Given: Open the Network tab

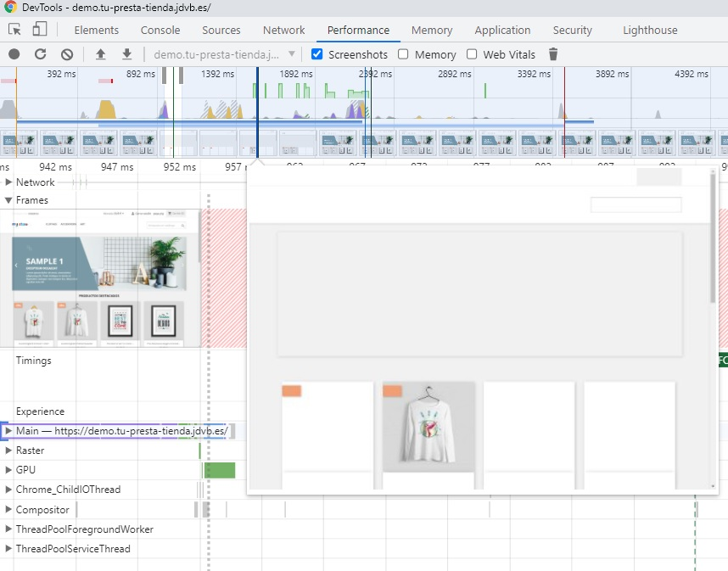Looking at the screenshot, I should [283, 31].
